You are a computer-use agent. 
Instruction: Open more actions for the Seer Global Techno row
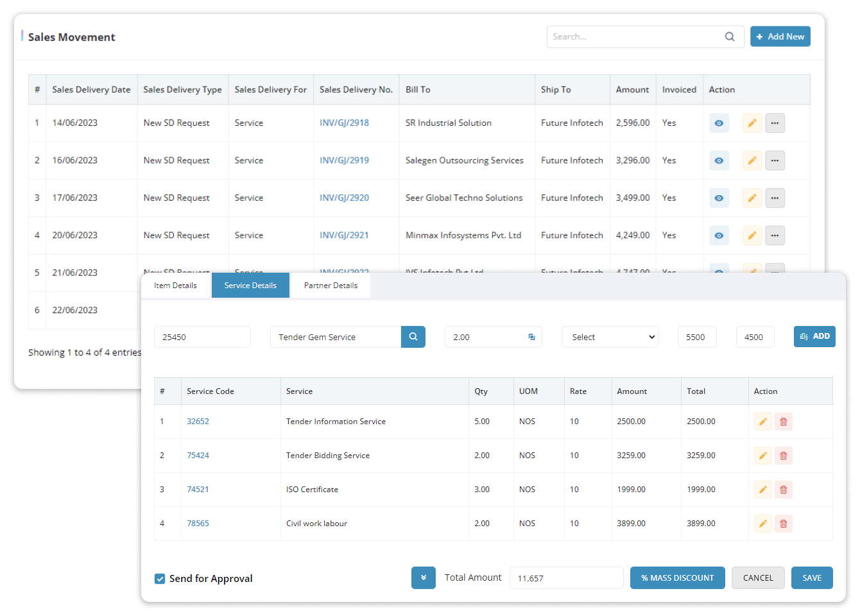(x=775, y=198)
